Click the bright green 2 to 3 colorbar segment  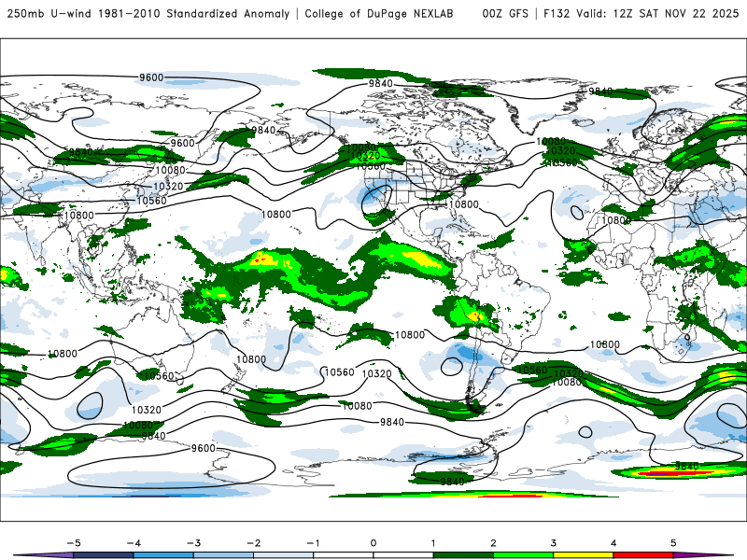(x=523, y=555)
